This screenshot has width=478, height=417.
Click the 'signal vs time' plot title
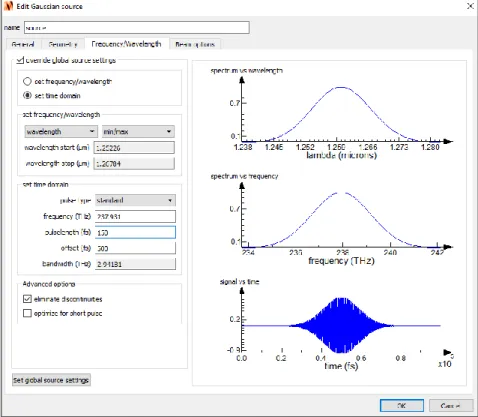[x=239, y=282]
